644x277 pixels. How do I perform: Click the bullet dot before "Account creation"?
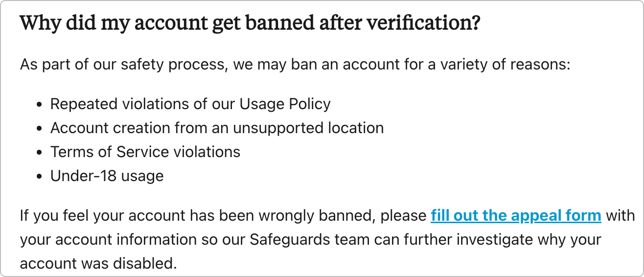pos(40,129)
